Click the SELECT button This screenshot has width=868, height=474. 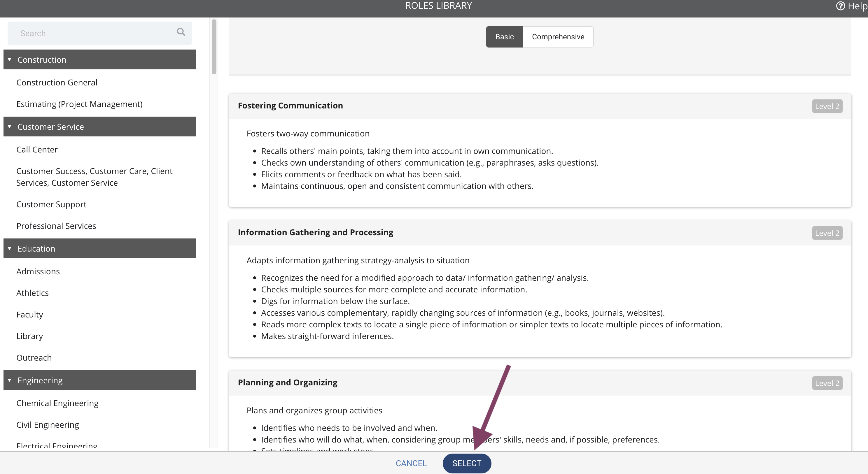[x=467, y=463]
